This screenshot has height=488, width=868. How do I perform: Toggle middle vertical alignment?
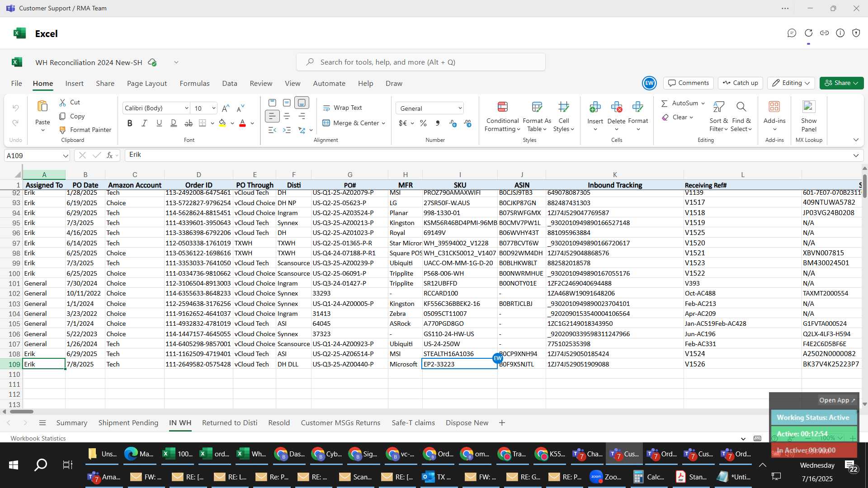point(287,103)
